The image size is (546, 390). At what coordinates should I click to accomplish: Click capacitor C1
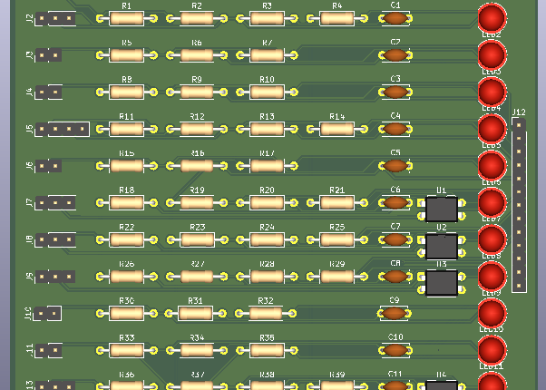[x=396, y=18]
